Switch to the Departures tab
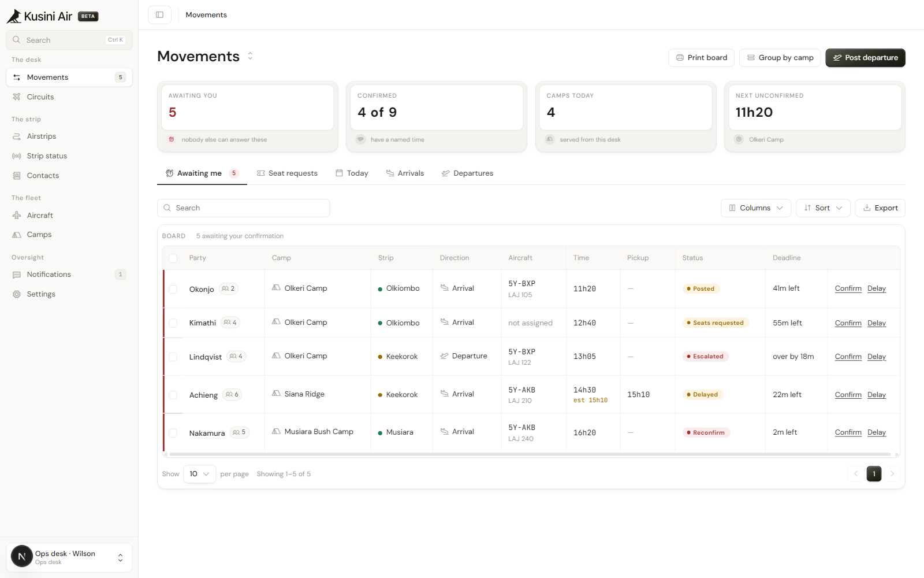Viewport: 924px width, 578px height. click(x=467, y=173)
